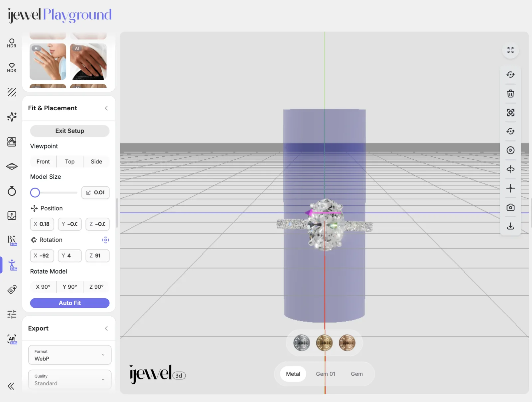Take a snapshot with camera icon

coord(510,207)
